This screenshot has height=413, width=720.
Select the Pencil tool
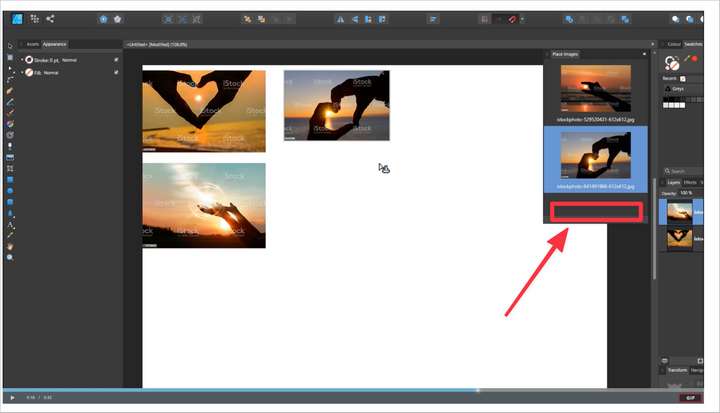pyautogui.click(x=10, y=102)
